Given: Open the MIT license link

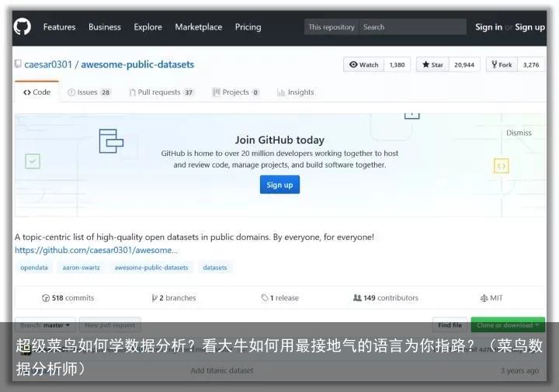Looking at the screenshot, I should tap(491, 298).
